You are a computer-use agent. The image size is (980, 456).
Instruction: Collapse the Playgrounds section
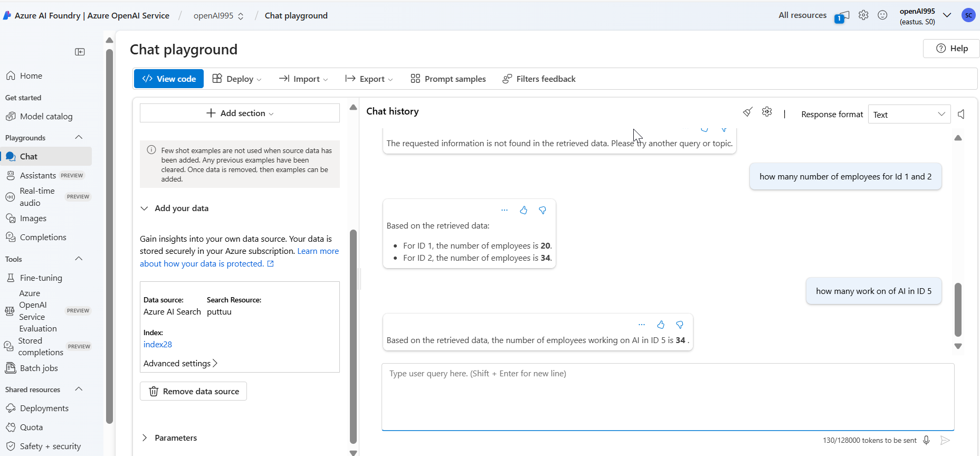coord(79,137)
